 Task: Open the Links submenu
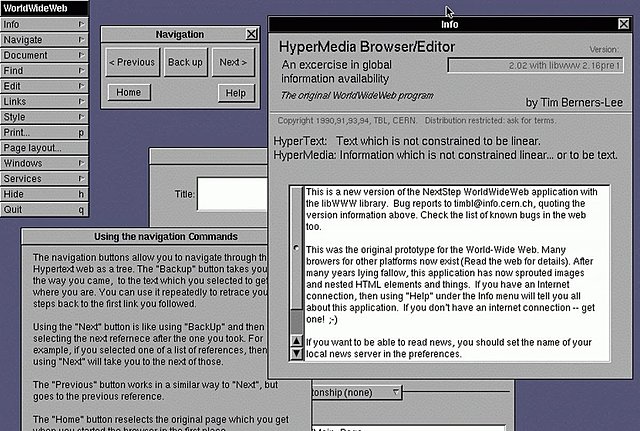pyautogui.click(x=44, y=102)
